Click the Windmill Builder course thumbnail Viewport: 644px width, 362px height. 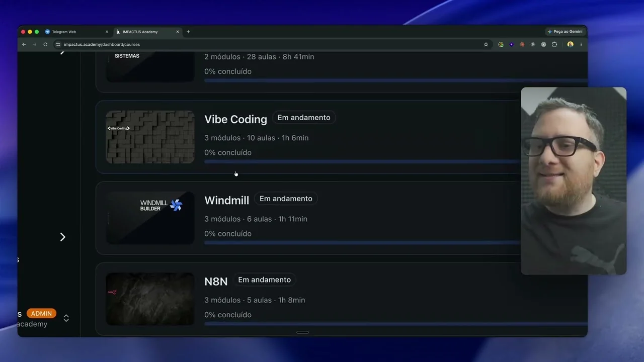point(150,218)
